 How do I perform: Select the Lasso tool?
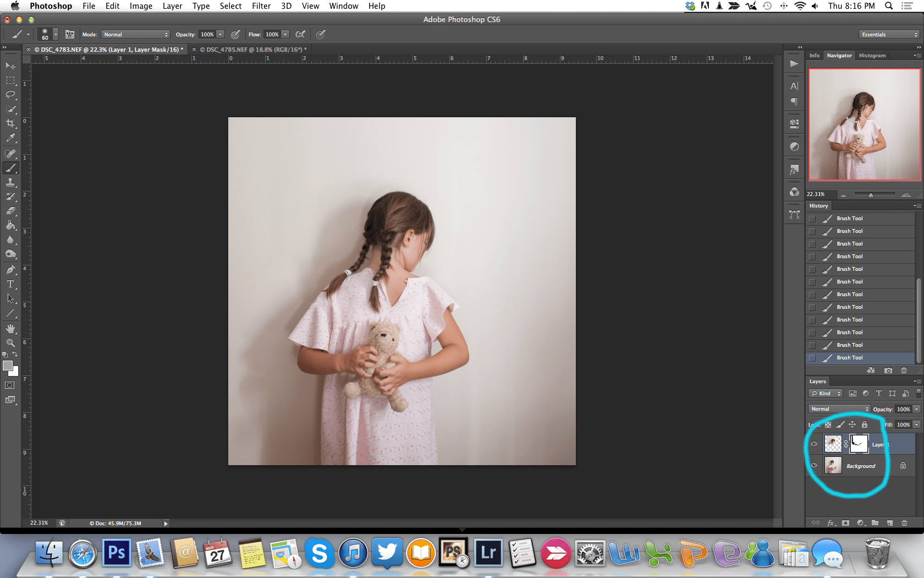pos(10,95)
